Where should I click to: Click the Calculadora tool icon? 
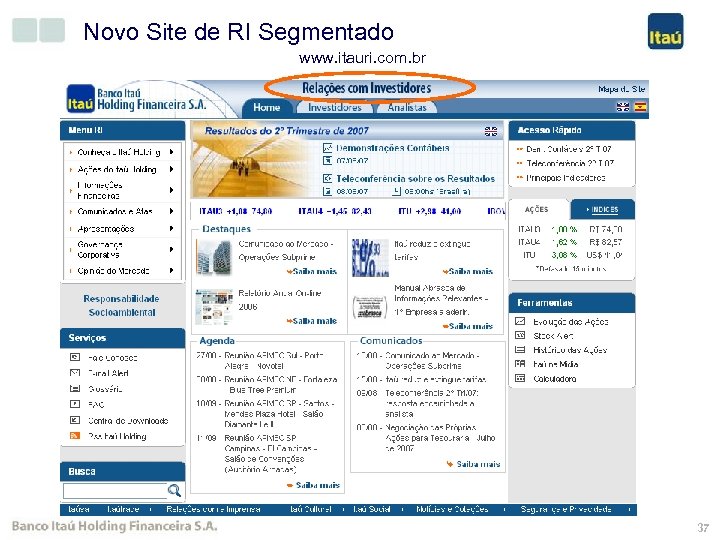coord(520,378)
